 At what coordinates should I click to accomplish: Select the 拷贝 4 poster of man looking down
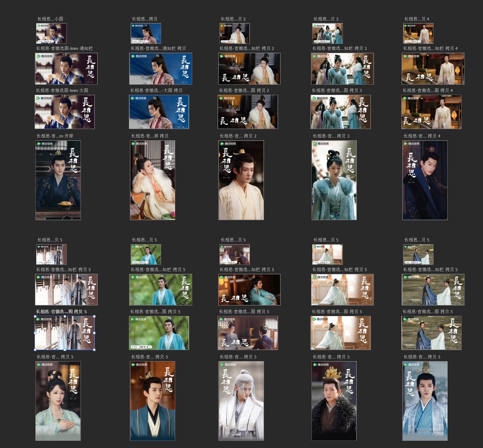click(x=425, y=180)
